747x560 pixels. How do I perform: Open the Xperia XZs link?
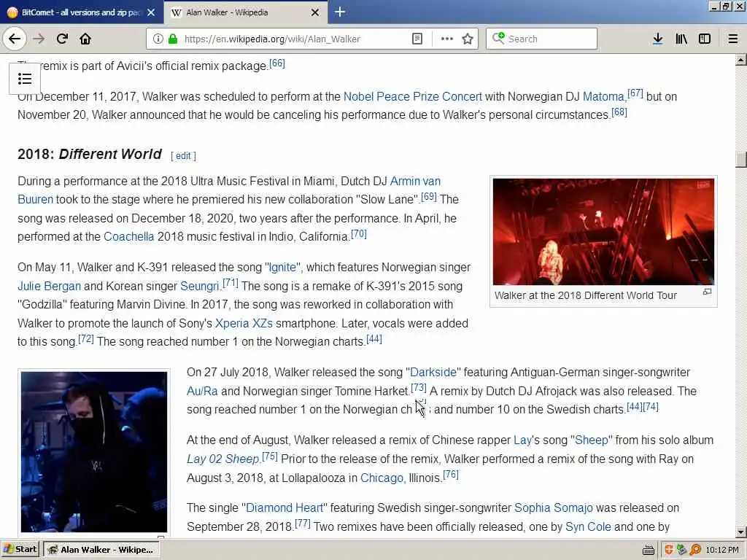[x=244, y=323]
